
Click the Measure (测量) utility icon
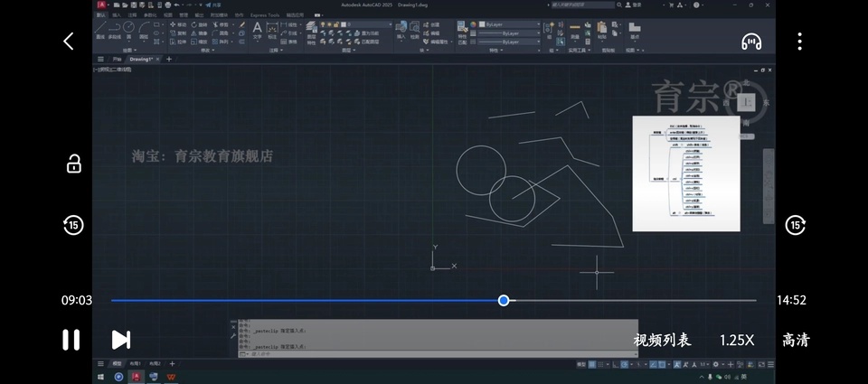pos(575,29)
